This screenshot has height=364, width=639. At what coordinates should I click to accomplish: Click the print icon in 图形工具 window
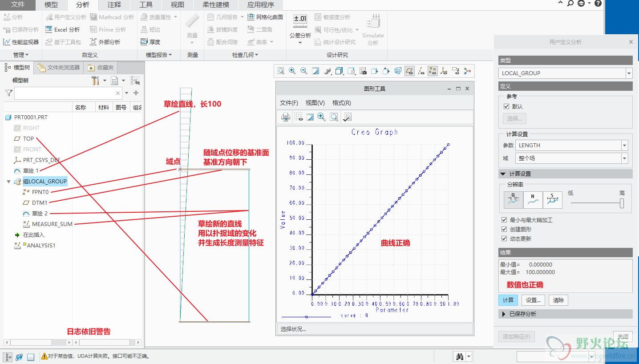286,117
